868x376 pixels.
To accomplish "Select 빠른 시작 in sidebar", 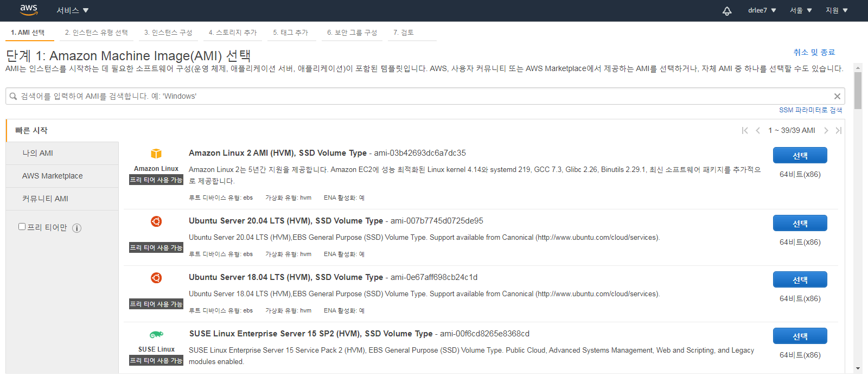I will (x=62, y=130).
